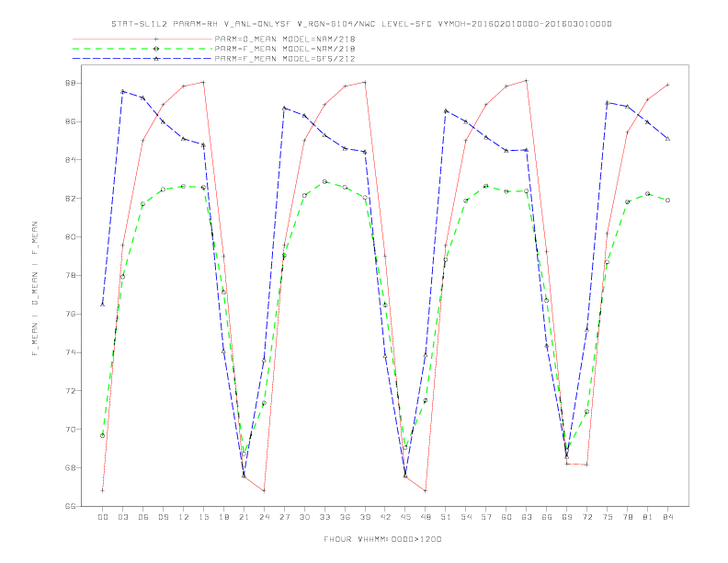Image resolution: width=728 pixels, height=563 pixels.
Task: Click x-axis tick label 30
Action: (x=304, y=517)
